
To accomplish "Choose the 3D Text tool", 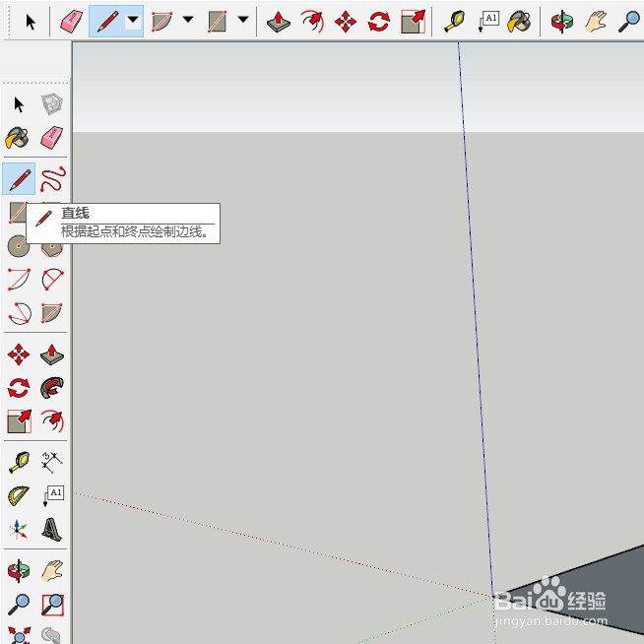I will coord(52,530).
